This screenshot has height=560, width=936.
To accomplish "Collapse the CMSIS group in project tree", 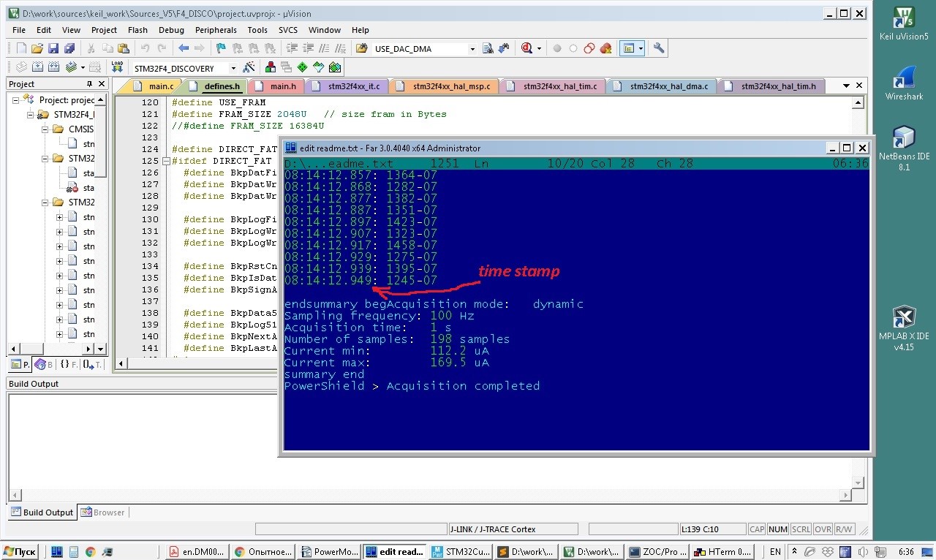I will coord(45,129).
